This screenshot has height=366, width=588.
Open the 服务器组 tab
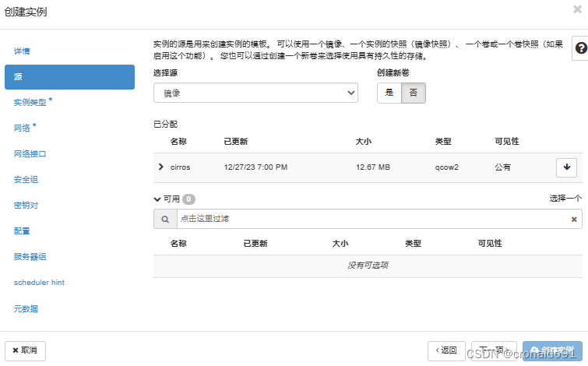point(30,256)
